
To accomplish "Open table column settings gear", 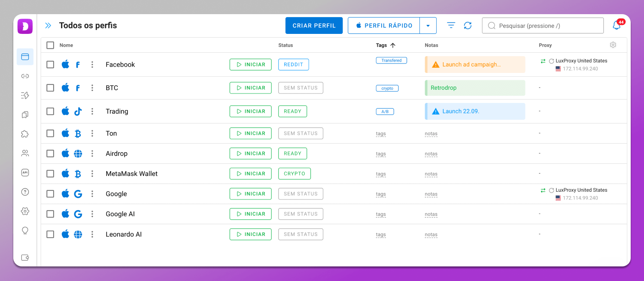I will coord(613,45).
